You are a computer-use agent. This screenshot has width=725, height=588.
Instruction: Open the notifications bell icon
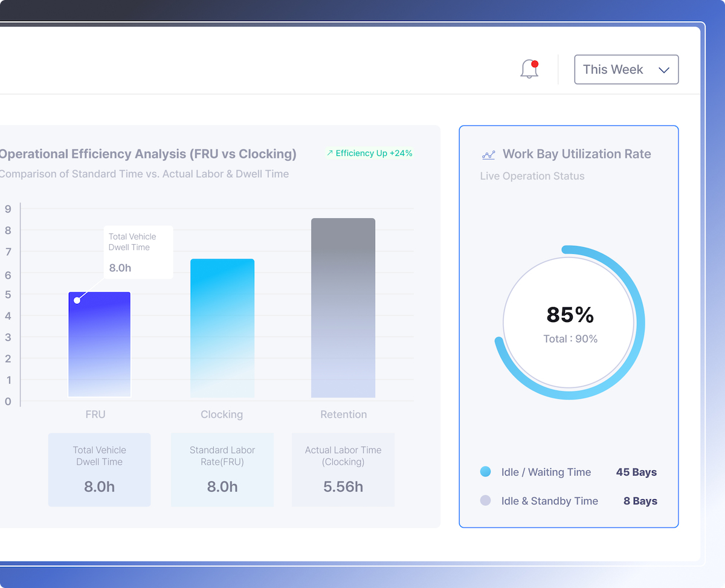[529, 69]
